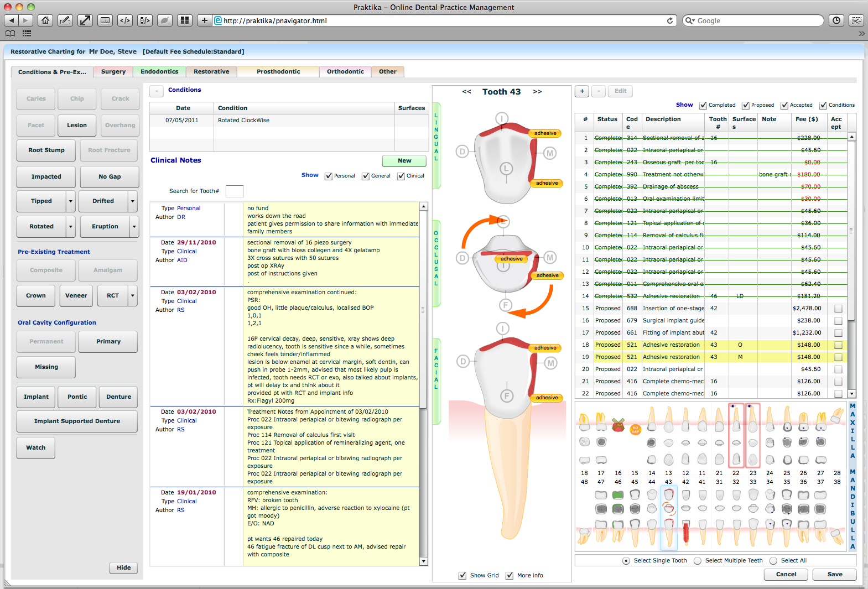This screenshot has height=589, width=868.
Task: Click the page reload icon
Action: 670,20
